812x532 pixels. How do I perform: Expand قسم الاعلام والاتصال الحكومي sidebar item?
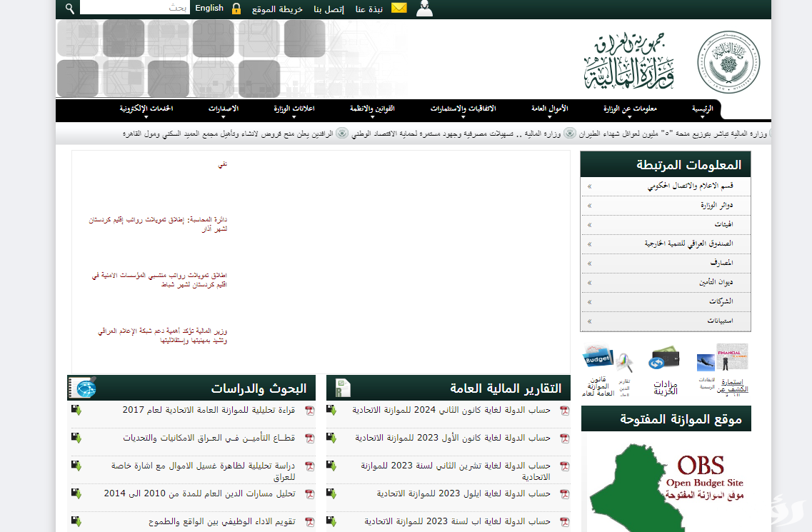666,186
